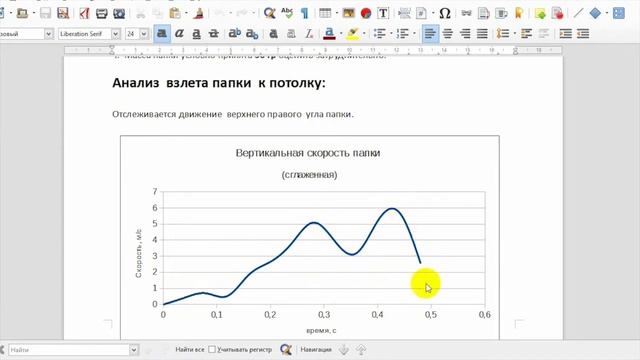Increase paragraph spacing
Viewport: 640px width, 360px height.
(x=527, y=33)
